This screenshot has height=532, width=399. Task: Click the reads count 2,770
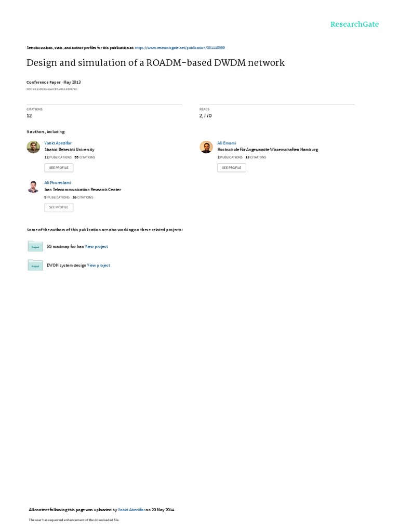(206, 116)
